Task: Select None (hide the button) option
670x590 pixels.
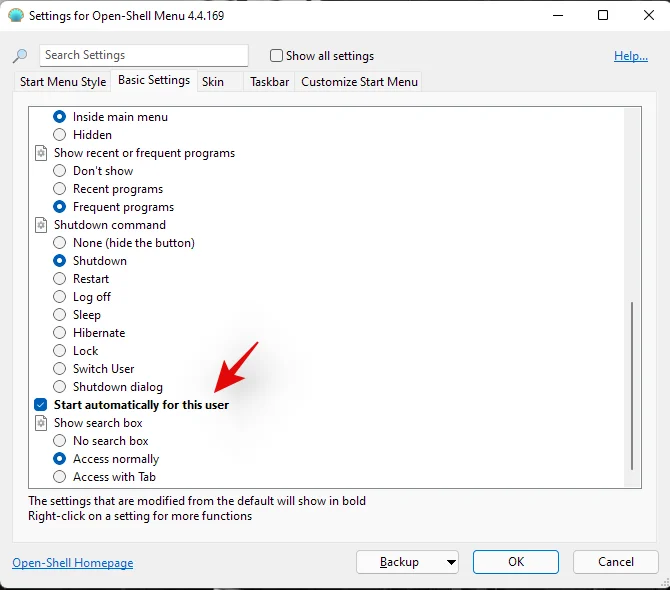Action: pyautogui.click(x=59, y=243)
